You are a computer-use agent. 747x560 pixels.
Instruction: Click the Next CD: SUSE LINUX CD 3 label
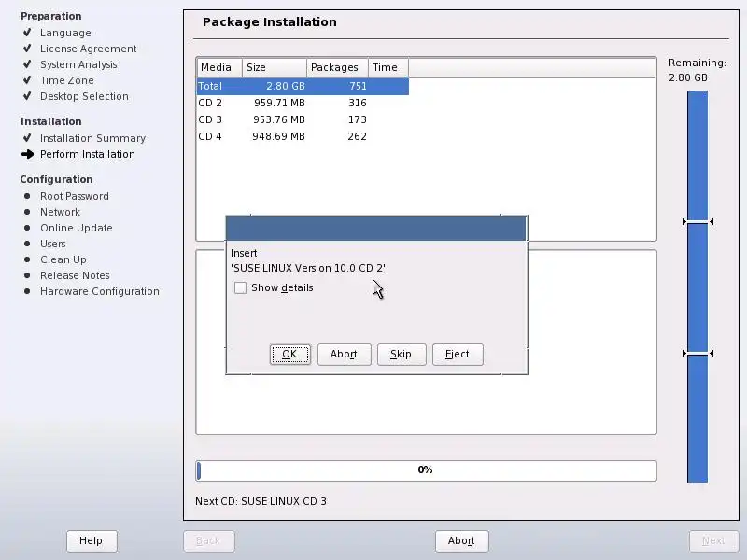(261, 501)
